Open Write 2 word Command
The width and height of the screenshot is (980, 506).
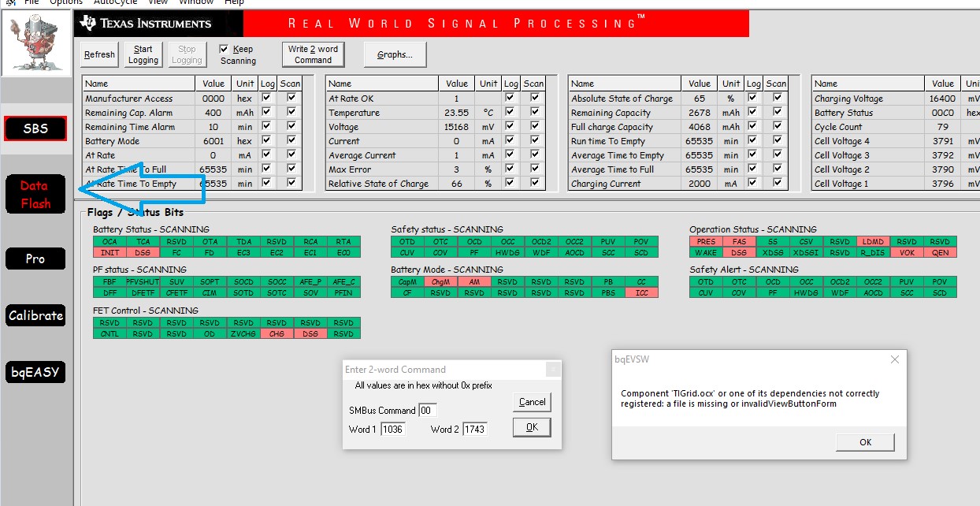313,54
